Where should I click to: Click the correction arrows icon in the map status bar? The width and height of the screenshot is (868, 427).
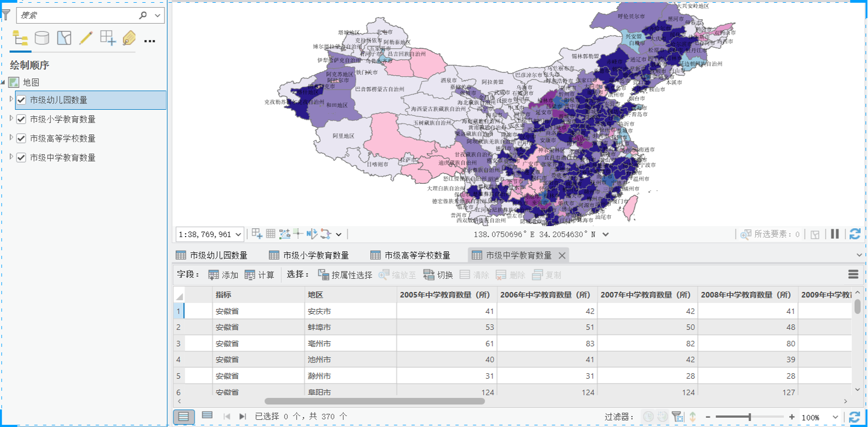[x=312, y=234]
